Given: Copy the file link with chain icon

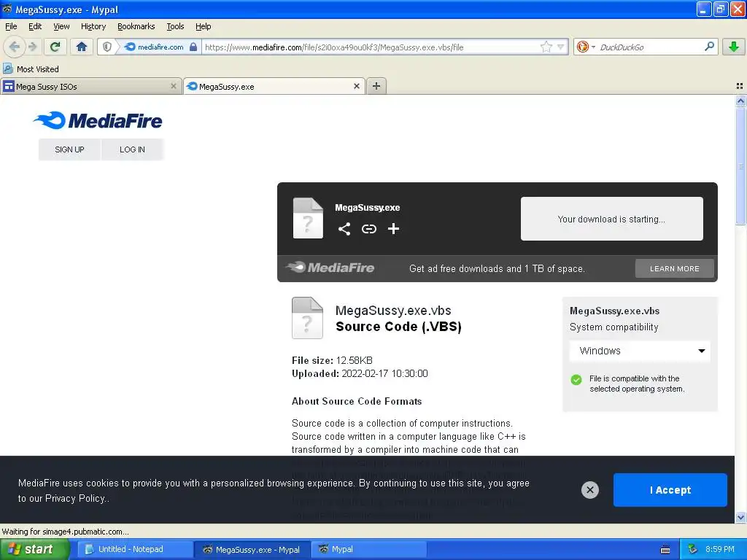Looking at the screenshot, I should click(368, 229).
